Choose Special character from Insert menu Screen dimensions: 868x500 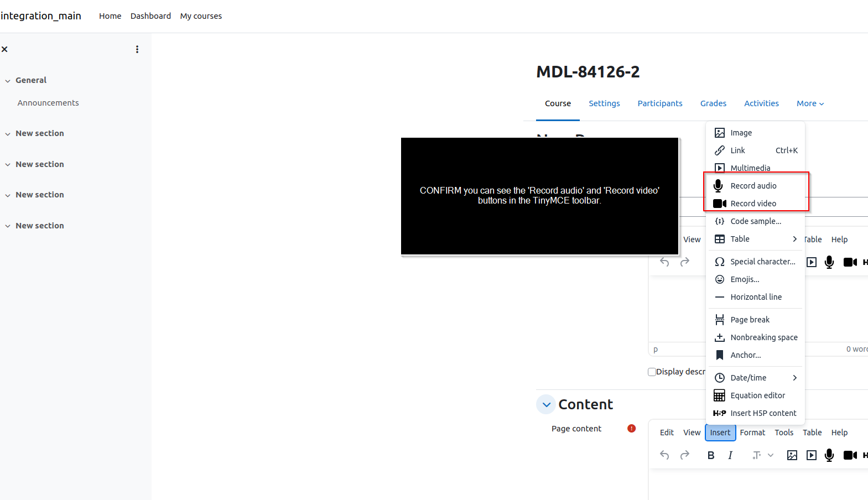tap(756, 262)
